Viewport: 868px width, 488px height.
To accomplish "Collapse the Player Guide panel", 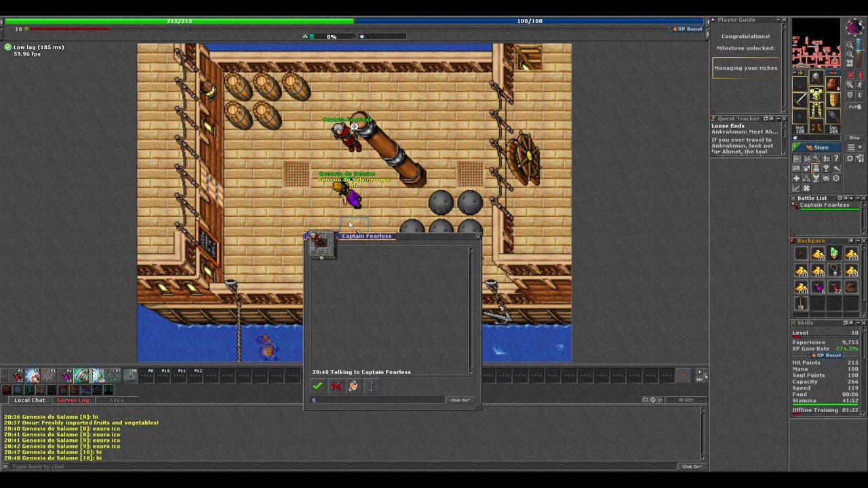I will (x=777, y=20).
